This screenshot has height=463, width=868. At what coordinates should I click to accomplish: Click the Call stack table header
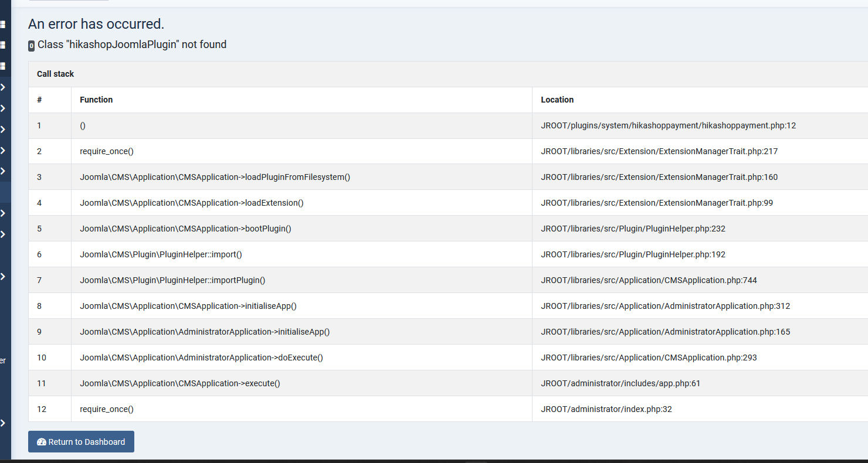pyautogui.click(x=56, y=74)
